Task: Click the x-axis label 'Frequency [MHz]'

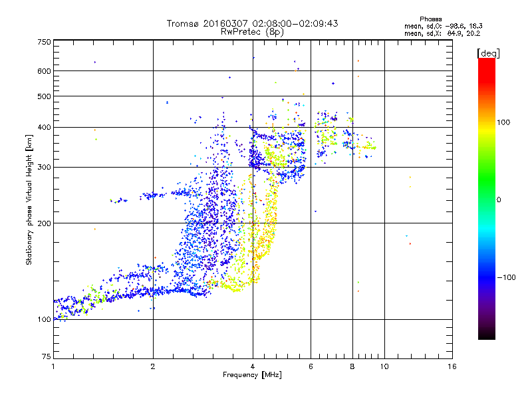Action: pyautogui.click(x=252, y=375)
